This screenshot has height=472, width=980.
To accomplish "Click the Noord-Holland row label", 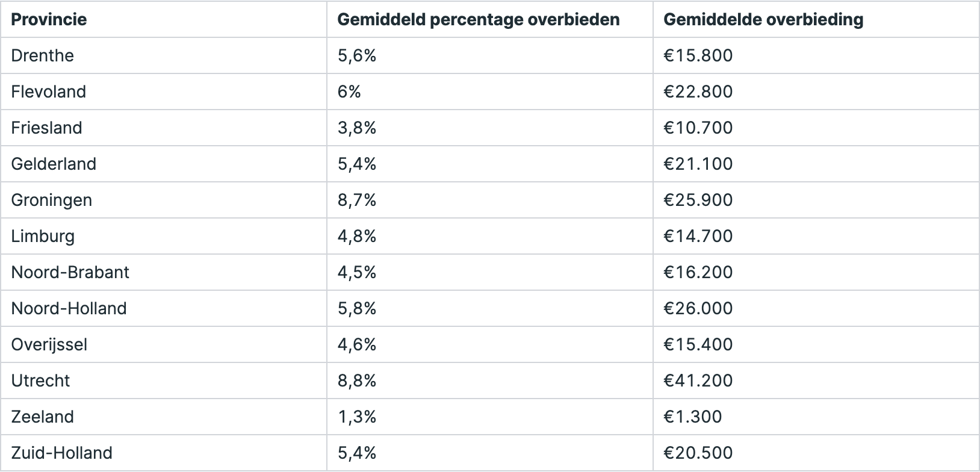I will tap(69, 308).
